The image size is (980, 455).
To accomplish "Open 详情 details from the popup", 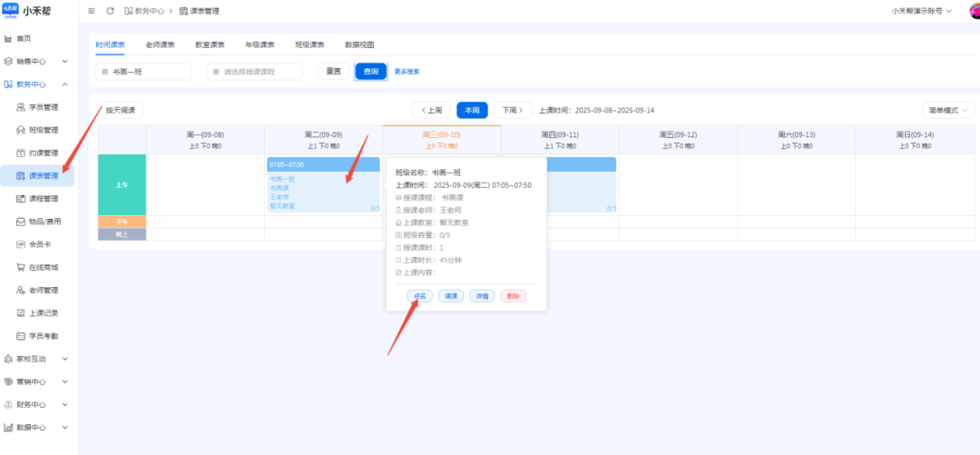I will coord(482,296).
